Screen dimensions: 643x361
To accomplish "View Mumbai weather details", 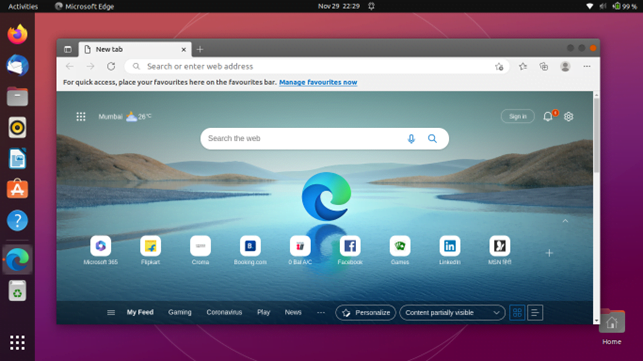I will [125, 117].
